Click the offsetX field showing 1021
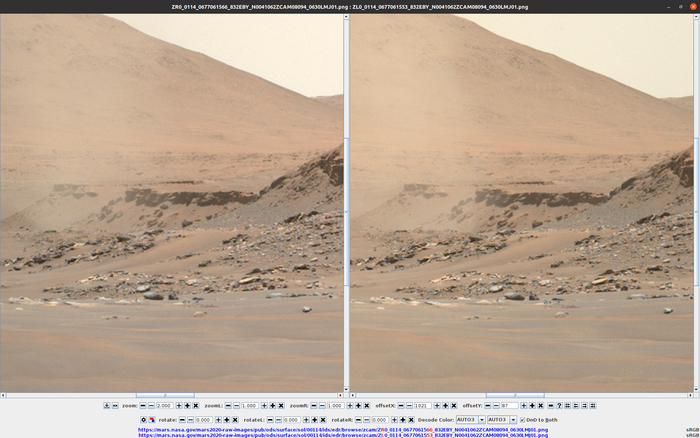Image resolution: width=700 pixels, height=438 pixels. click(423, 406)
